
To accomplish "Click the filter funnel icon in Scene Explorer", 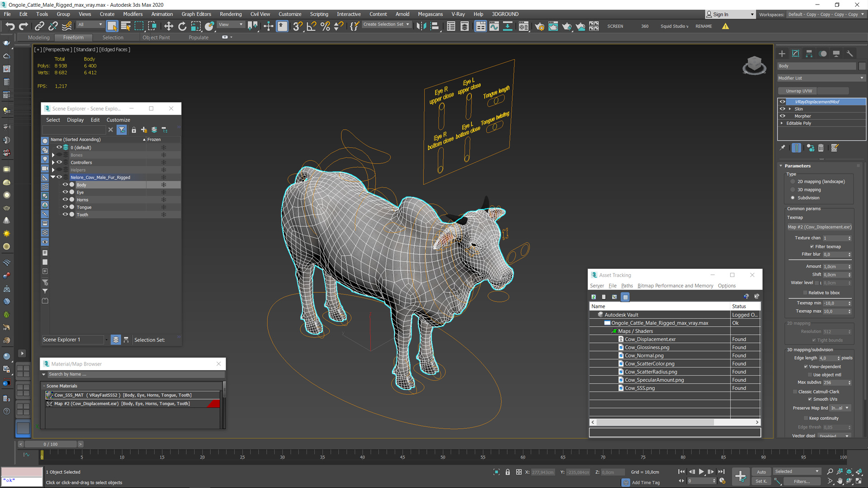I will (x=122, y=130).
